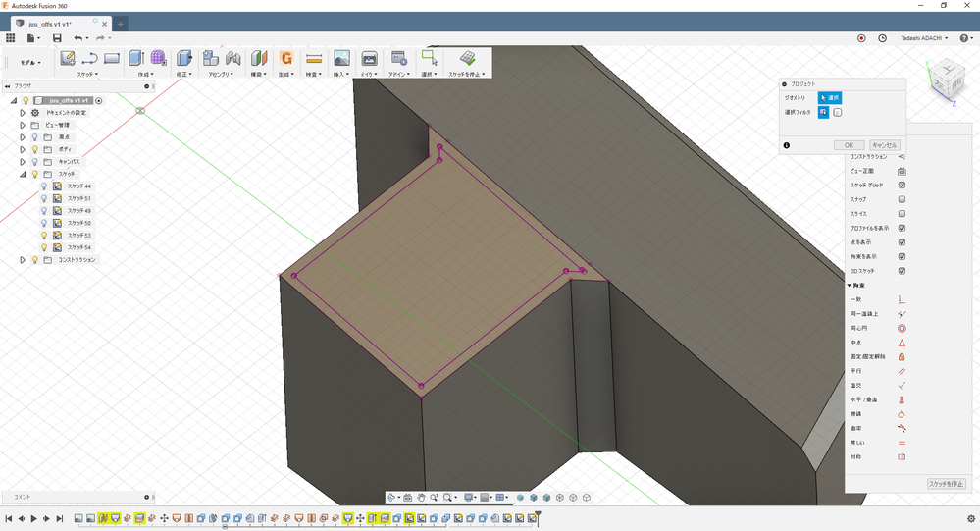
Task: Open the data panel grid icon
Action: click(x=10, y=38)
